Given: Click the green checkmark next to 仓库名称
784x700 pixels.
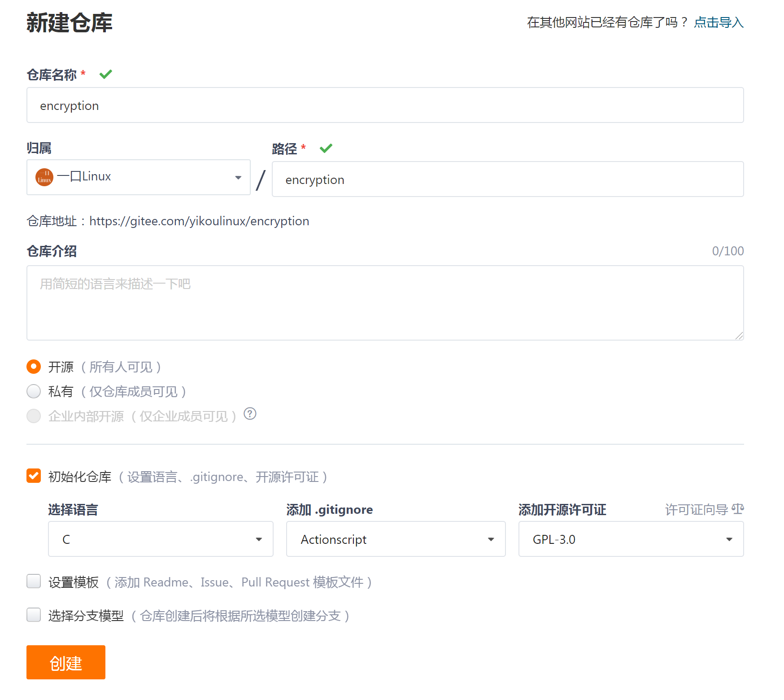Looking at the screenshot, I should (106, 74).
